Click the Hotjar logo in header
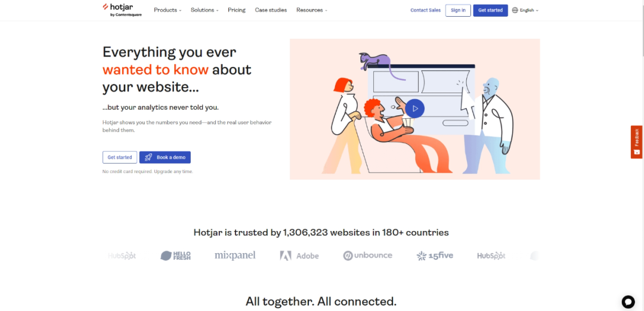The width and height of the screenshot is (644, 311). pyautogui.click(x=122, y=10)
